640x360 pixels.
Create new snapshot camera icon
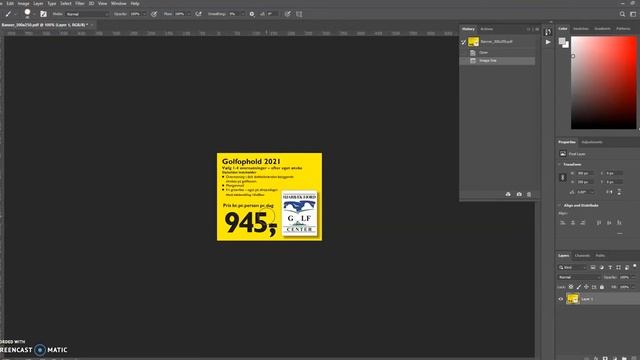tap(519, 194)
